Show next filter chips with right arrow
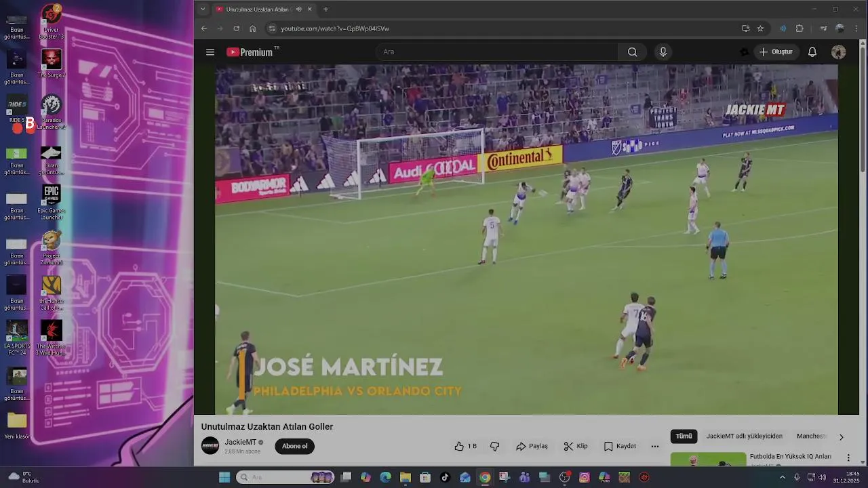This screenshot has height=488, width=868. point(841,437)
